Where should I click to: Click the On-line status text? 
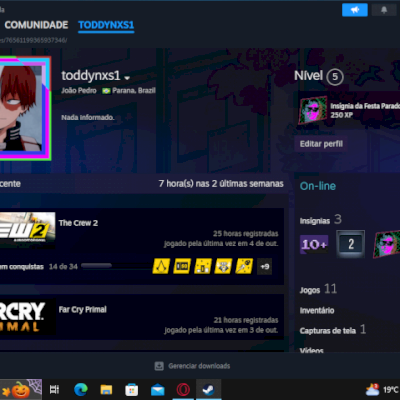(x=318, y=186)
